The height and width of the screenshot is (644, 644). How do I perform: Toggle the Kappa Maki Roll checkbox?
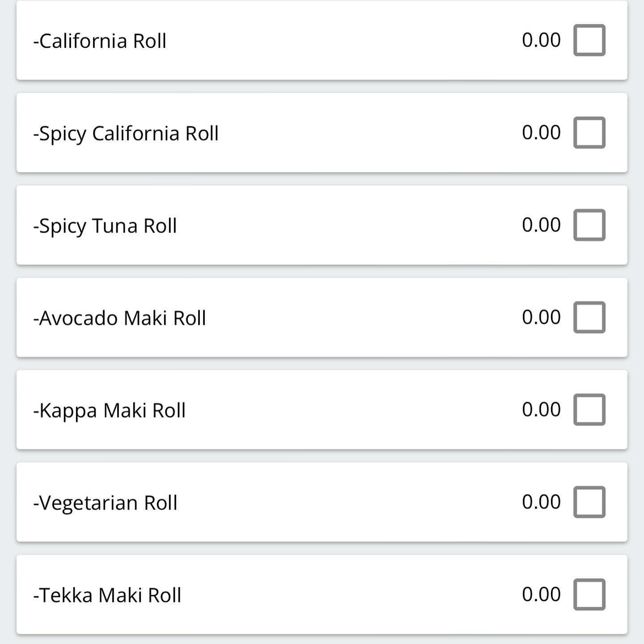[x=589, y=410]
